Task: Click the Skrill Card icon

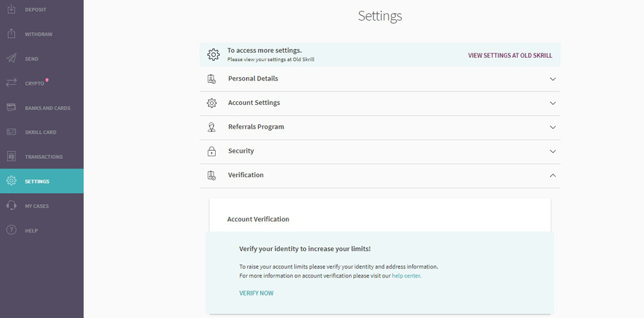Action: (11, 132)
